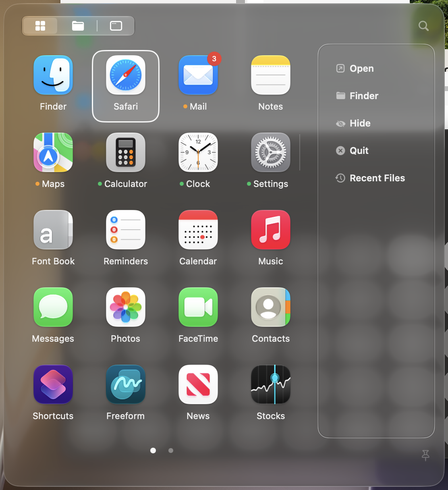Switch to the apps grid view tab

click(40, 26)
